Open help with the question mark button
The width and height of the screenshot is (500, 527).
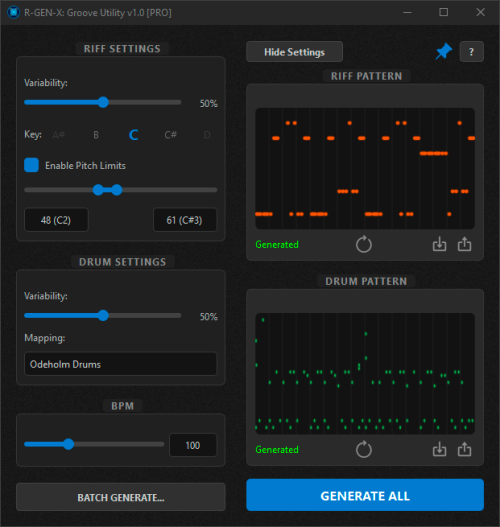click(471, 51)
